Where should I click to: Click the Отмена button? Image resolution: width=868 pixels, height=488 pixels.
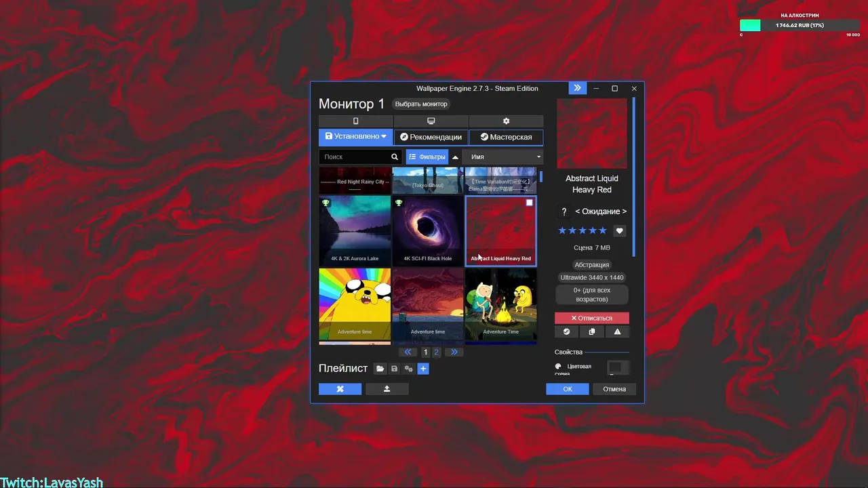point(614,389)
